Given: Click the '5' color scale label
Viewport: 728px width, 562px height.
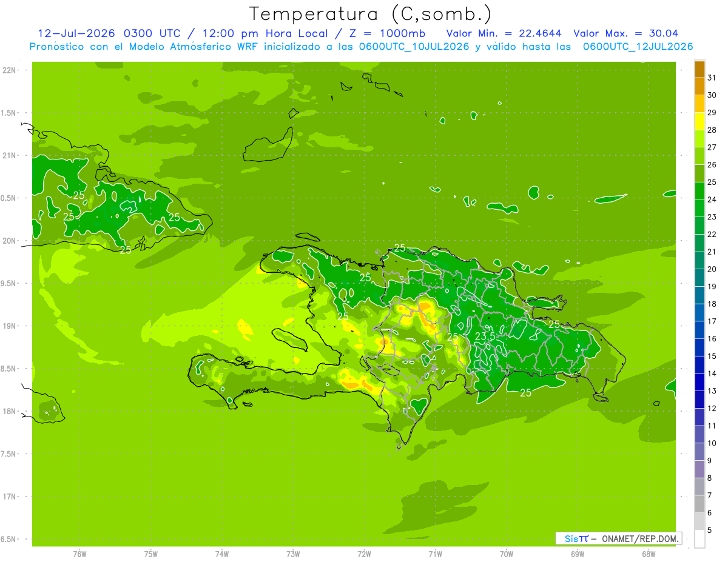Looking at the screenshot, I should [709, 530].
